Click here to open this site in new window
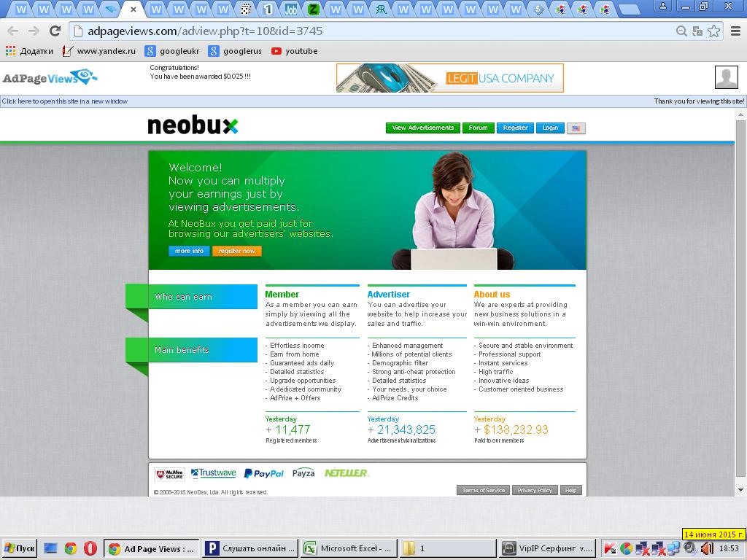 point(65,101)
